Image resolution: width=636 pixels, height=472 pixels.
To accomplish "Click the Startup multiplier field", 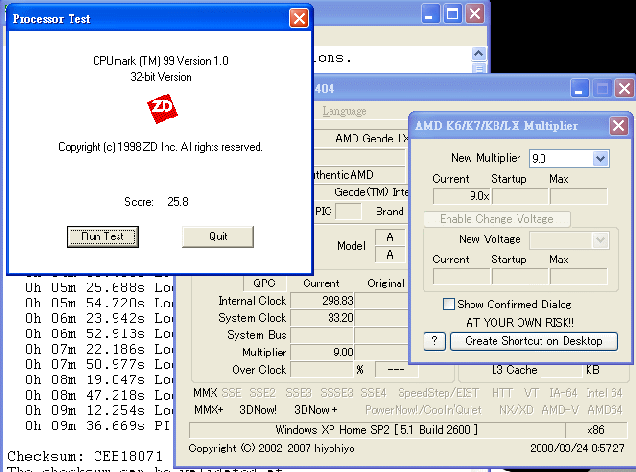I will (520, 196).
